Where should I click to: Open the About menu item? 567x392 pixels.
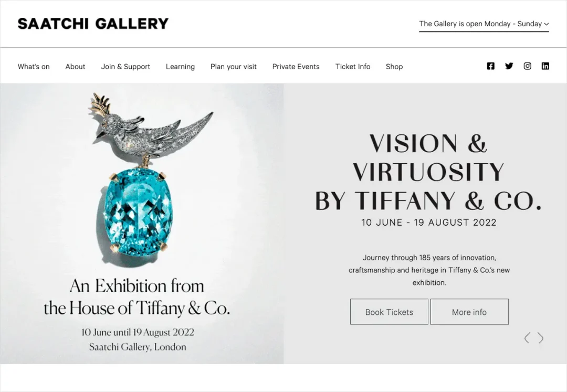[75, 67]
